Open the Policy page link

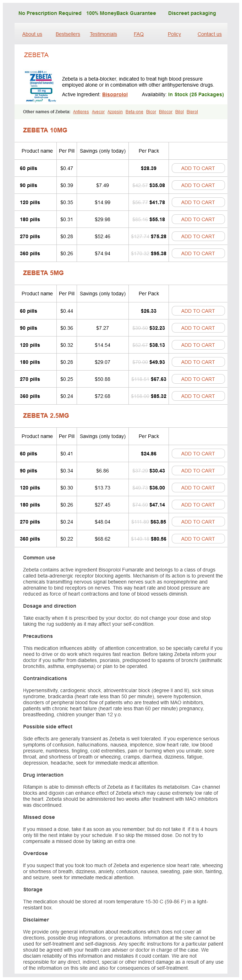(174, 34)
